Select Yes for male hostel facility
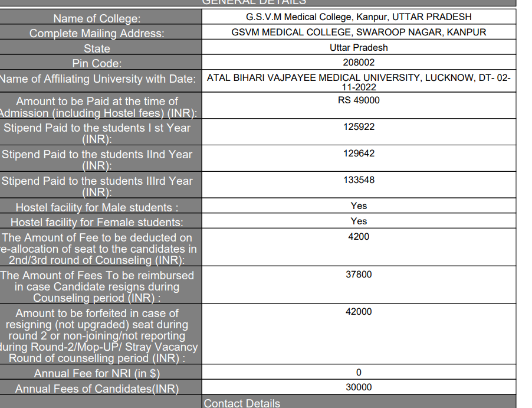The height and width of the screenshot is (408, 532). pos(359,206)
